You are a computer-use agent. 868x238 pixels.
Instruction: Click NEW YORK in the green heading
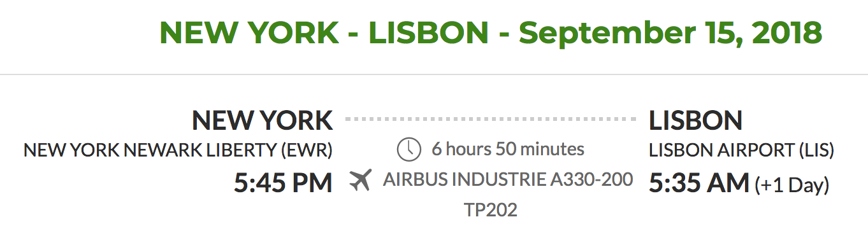pos(248,32)
